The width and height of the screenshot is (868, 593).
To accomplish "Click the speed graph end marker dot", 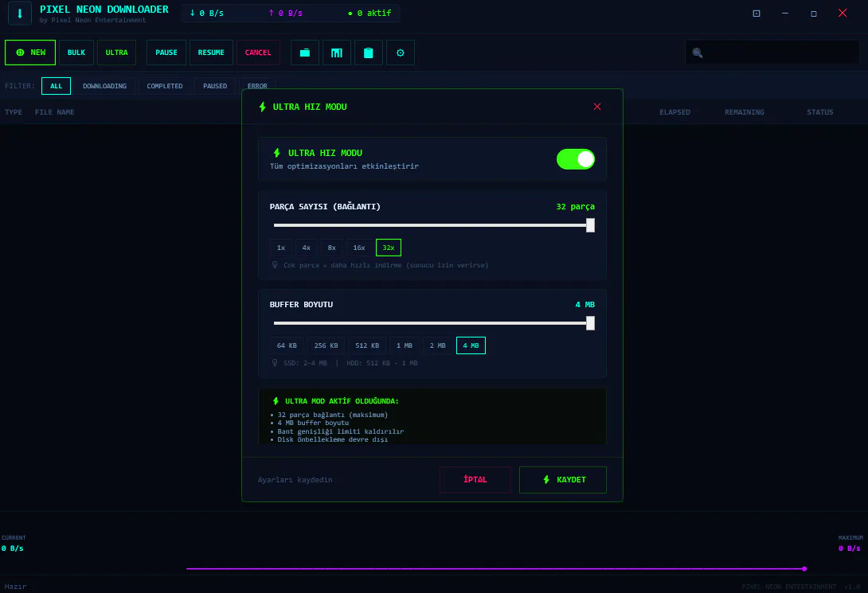I will [x=804, y=568].
